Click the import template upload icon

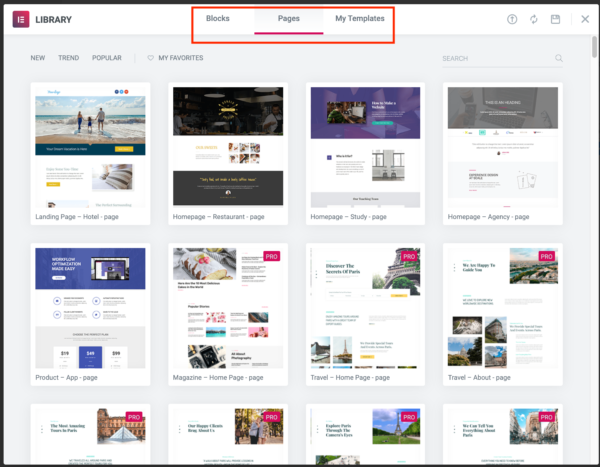coord(512,19)
